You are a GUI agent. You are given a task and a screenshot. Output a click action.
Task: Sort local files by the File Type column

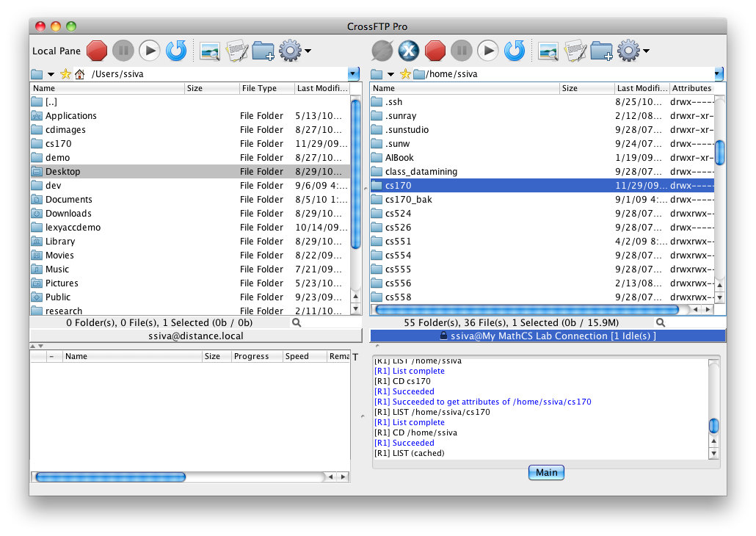(266, 88)
